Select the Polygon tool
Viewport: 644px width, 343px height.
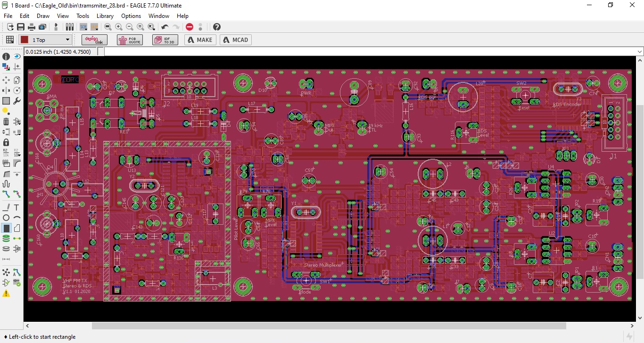pyautogui.click(x=17, y=228)
